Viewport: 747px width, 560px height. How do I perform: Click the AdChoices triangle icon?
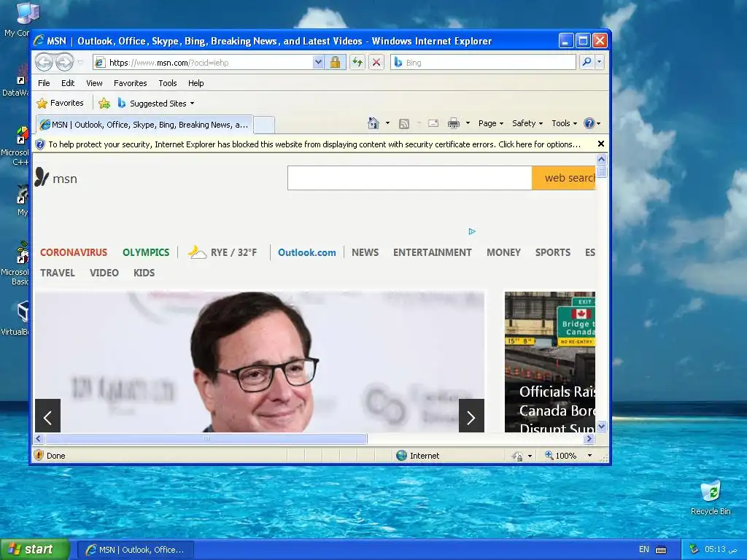point(472,231)
